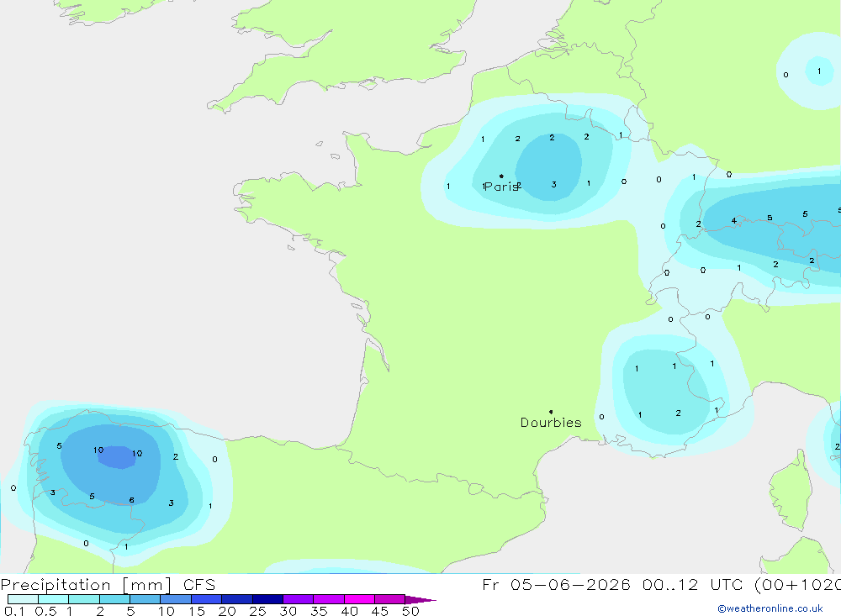Image resolution: width=841 pixels, height=616 pixels.
Task: Pick the legend swatch between 5 and 10
Action: [145, 599]
